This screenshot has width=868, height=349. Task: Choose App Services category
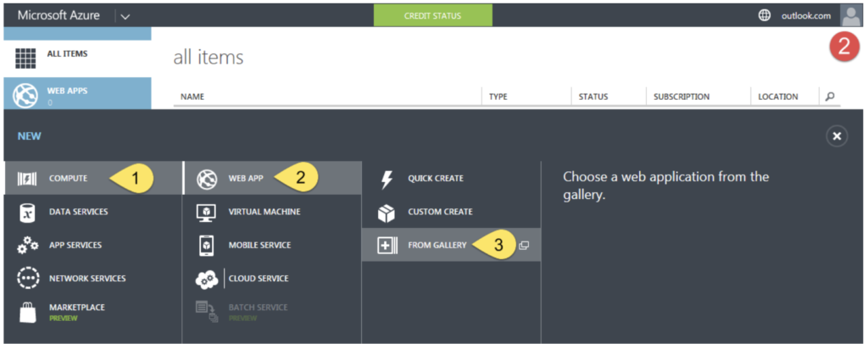click(93, 245)
